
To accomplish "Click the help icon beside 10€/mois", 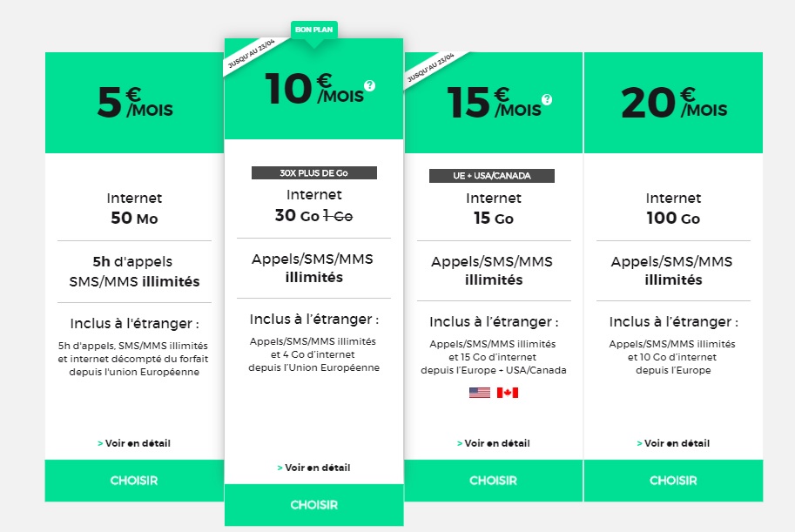I will pyautogui.click(x=369, y=85).
